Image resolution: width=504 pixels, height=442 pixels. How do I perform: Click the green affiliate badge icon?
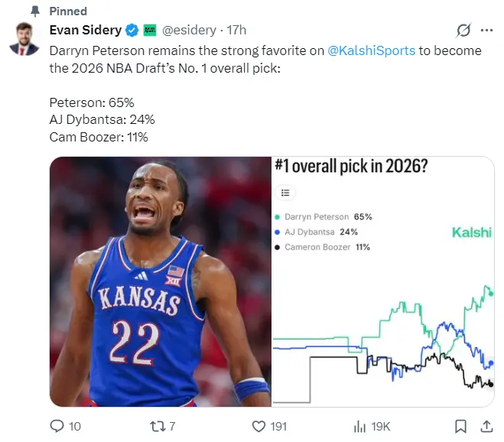point(149,31)
